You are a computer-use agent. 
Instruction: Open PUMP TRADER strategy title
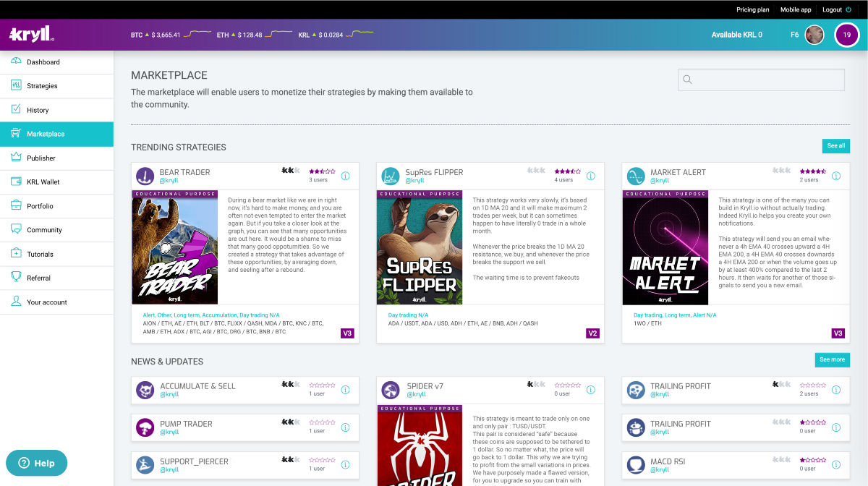click(186, 424)
